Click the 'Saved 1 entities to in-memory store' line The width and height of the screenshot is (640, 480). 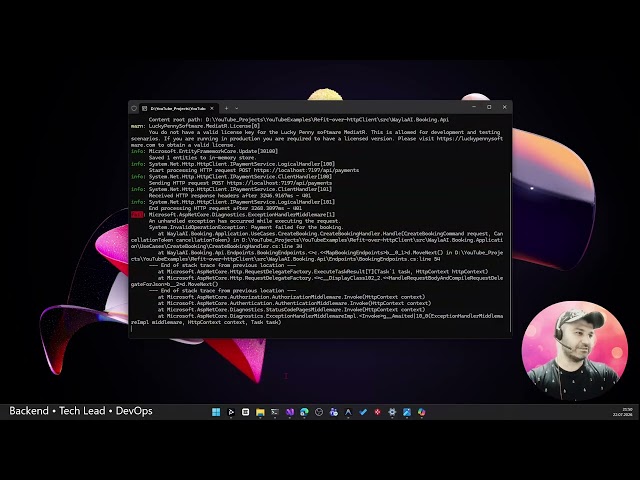pos(202,158)
